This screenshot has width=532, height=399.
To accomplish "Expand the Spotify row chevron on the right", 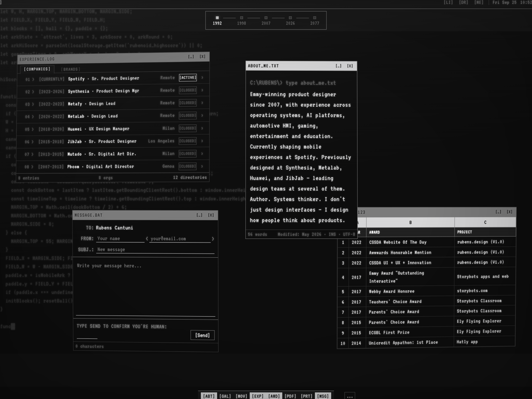I will click(x=202, y=77).
